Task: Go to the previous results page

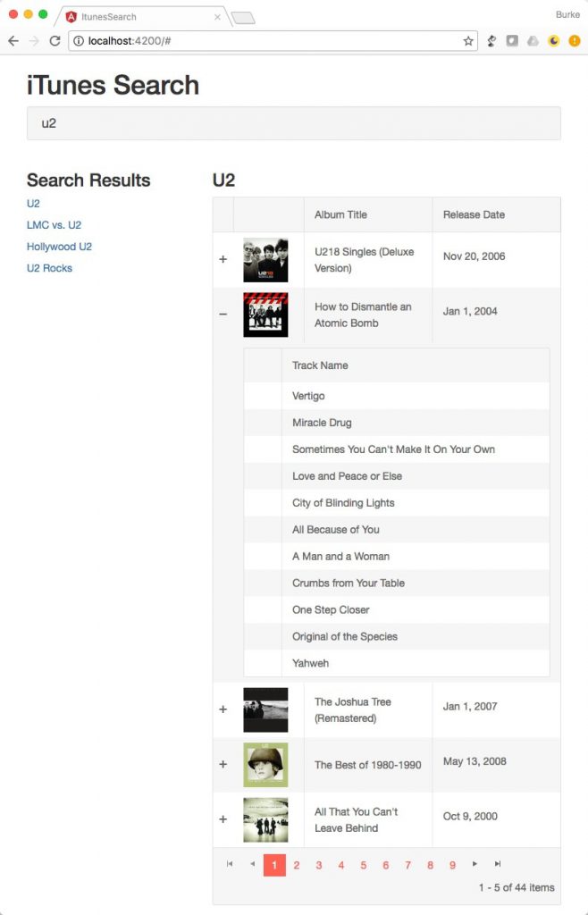Action: [x=252, y=864]
